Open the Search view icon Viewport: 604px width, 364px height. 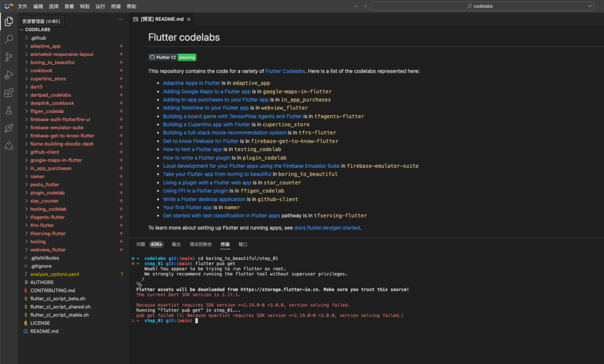[8, 39]
